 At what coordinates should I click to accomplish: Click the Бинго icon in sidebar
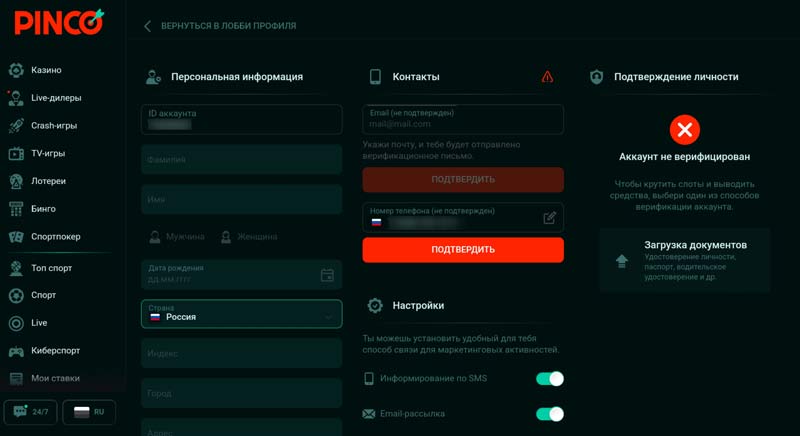coord(16,209)
